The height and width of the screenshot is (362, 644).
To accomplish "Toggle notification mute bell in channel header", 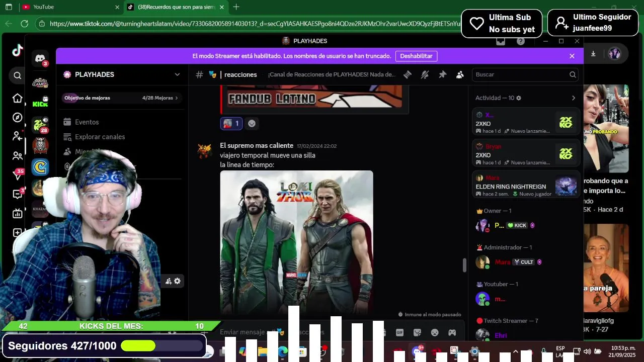I will 425,74.
